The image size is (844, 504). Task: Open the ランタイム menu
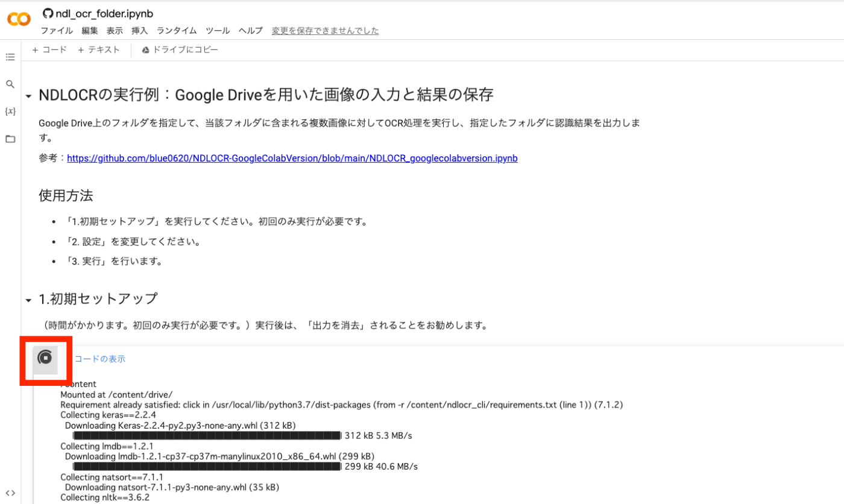(x=177, y=31)
